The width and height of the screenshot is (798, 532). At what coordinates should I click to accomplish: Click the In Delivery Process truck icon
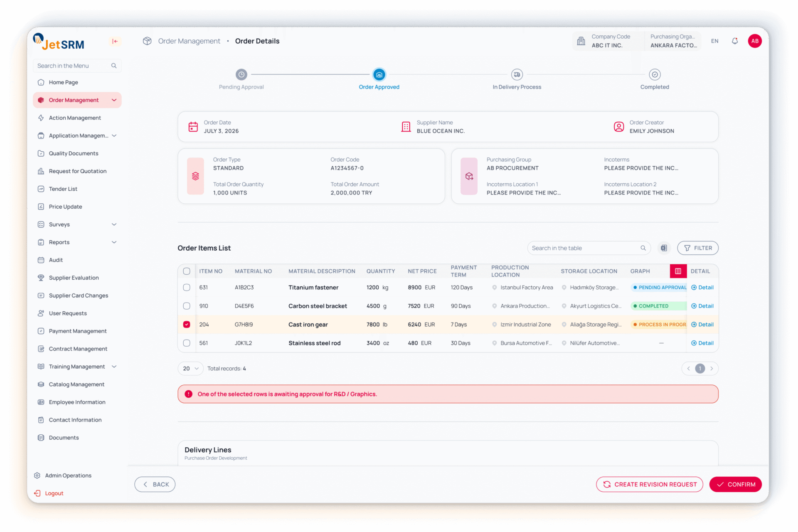click(517, 75)
